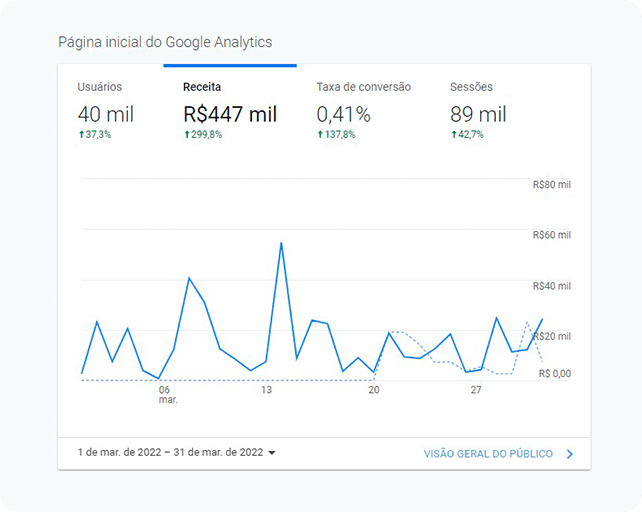Click the R$80 mil axis label
Screen dimensions: 642x512
point(552,185)
